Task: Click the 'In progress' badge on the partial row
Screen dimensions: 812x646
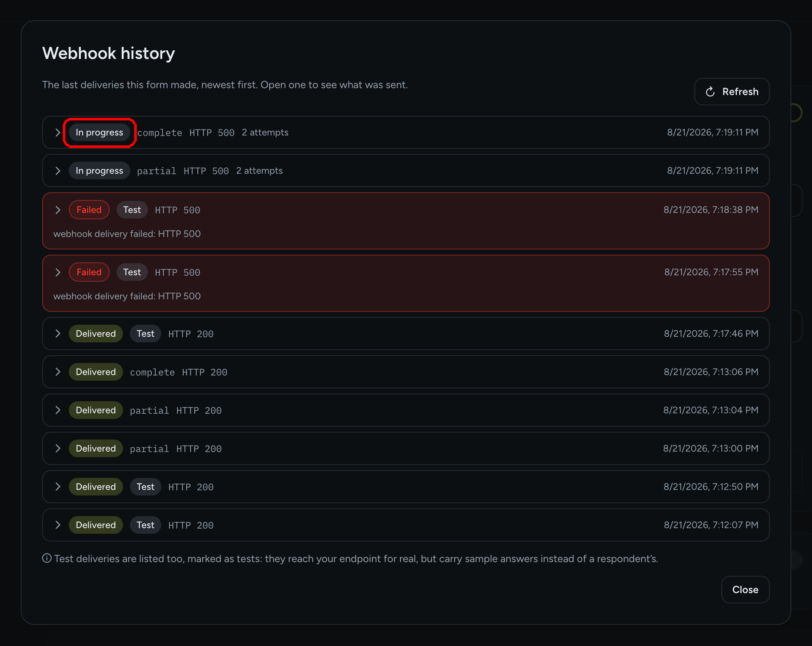Action: click(x=99, y=171)
